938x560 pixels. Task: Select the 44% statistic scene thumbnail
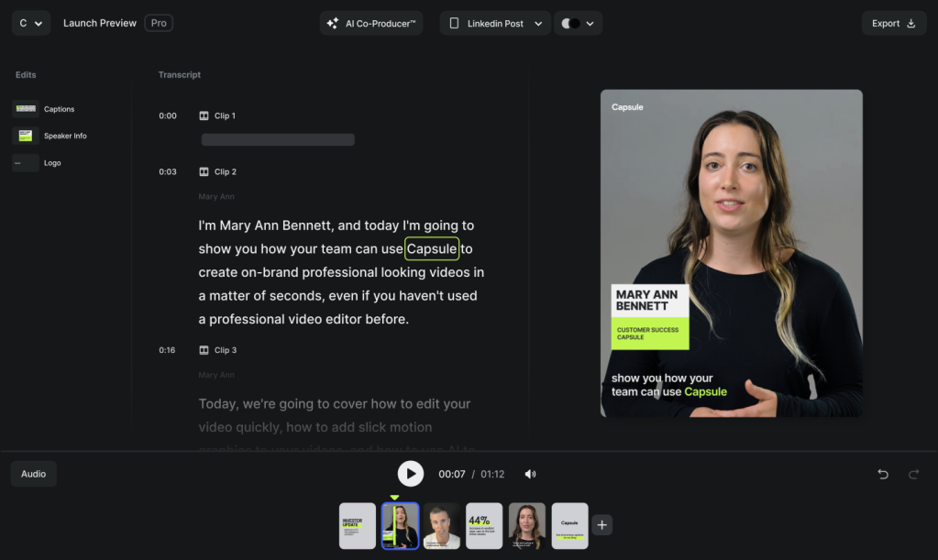point(484,526)
